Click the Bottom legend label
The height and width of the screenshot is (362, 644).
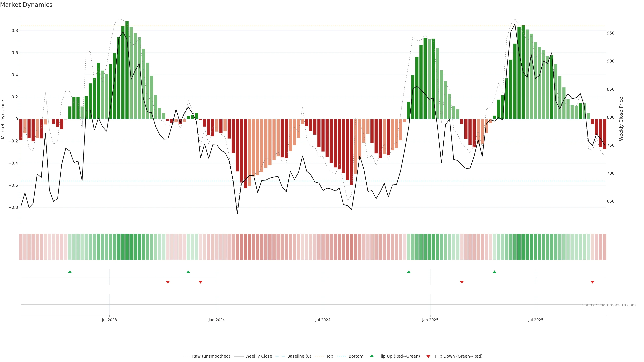356,356
